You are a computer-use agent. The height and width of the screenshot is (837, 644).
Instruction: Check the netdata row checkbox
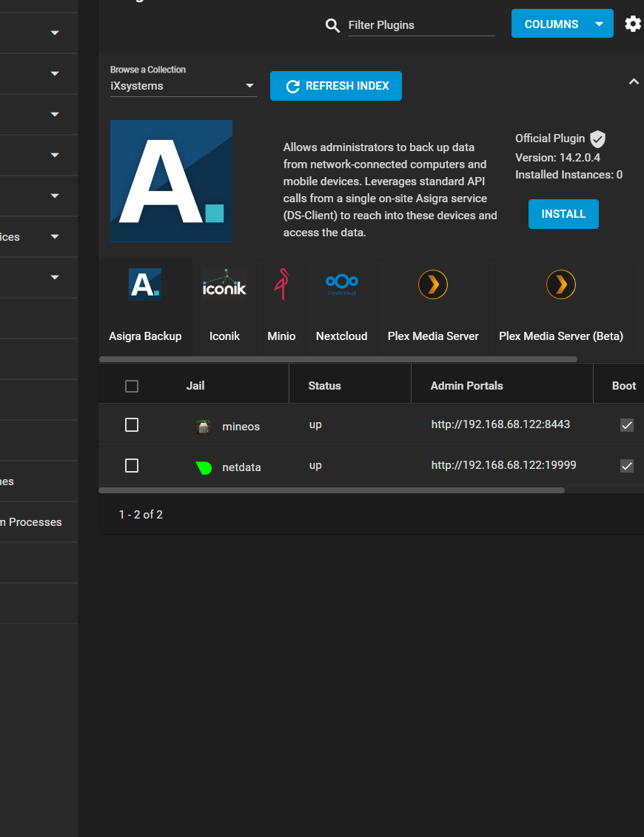(132, 465)
